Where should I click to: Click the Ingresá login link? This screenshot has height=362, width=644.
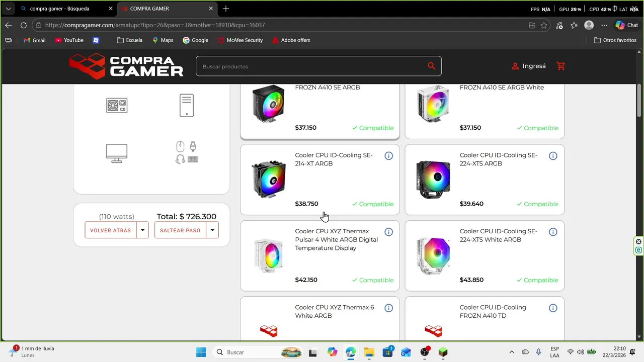click(529, 66)
